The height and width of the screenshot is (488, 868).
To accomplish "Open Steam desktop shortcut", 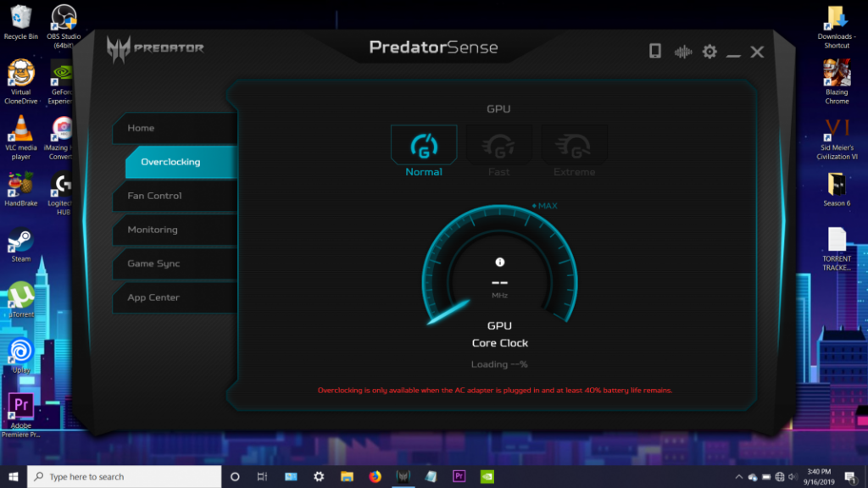I will pyautogui.click(x=20, y=243).
